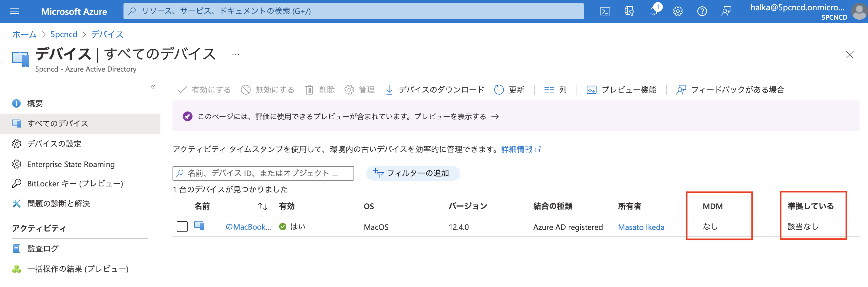
Task: Open the notifications bell
Action: [654, 11]
